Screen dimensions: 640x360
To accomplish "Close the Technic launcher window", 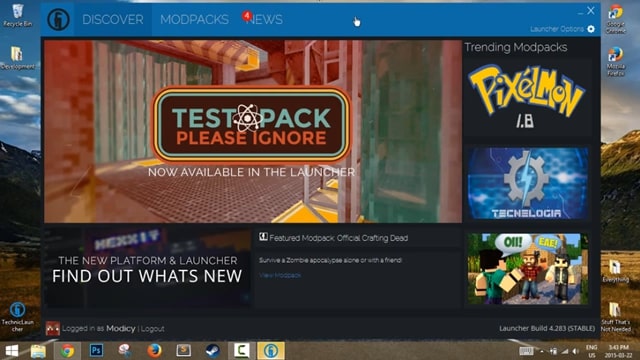I will [591, 11].
